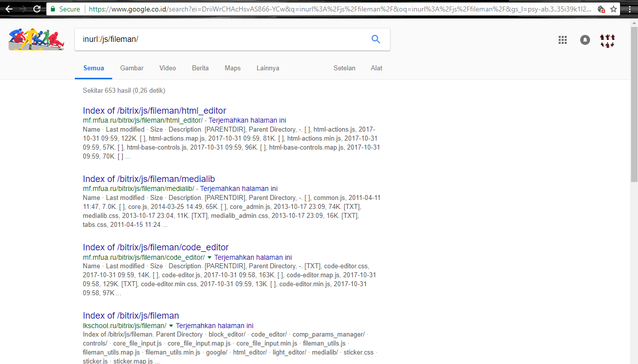Open lkschool.ru result Index of /bitrix/js/fileman
Viewport: 638px width, 364px height.
[131, 316]
